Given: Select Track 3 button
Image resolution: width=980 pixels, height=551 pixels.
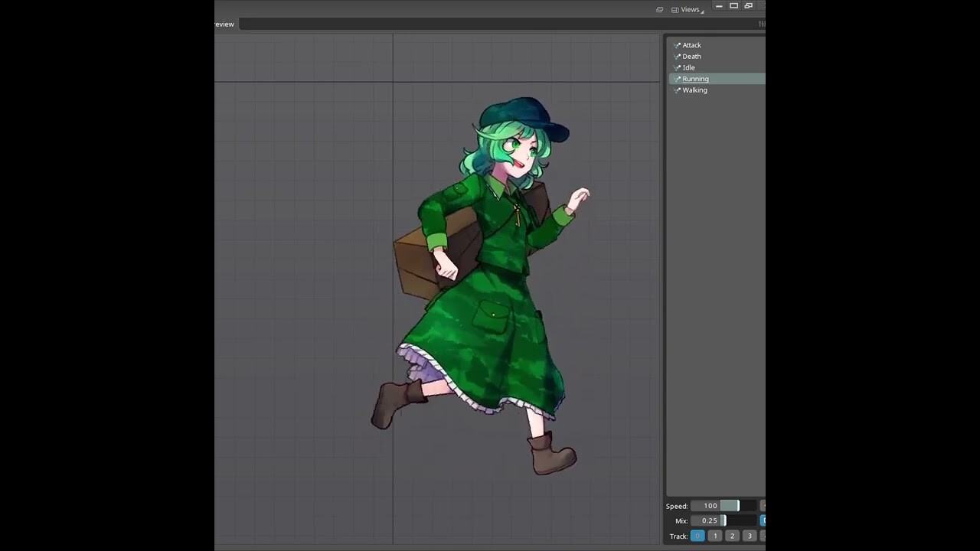Looking at the screenshot, I should coord(750,536).
